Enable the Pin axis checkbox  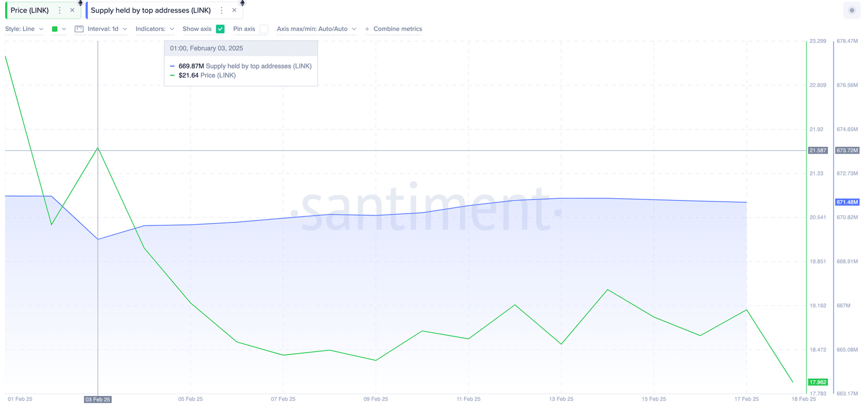(x=263, y=29)
